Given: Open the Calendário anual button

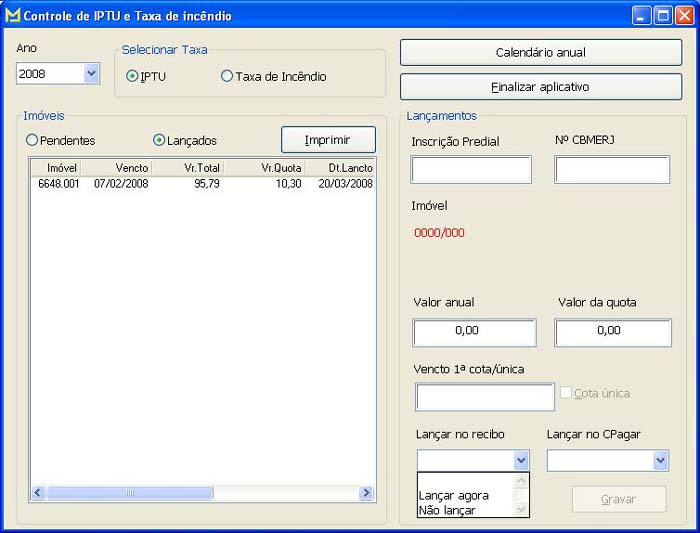Looking at the screenshot, I should click(x=541, y=53).
